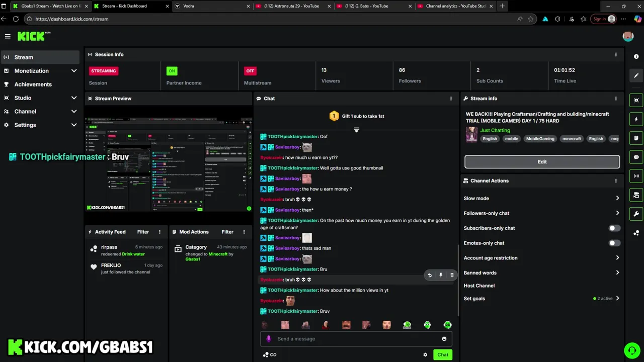Screen dimensions: 644x362
Task: Open Activity Feed Filter
Action: coord(143,232)
